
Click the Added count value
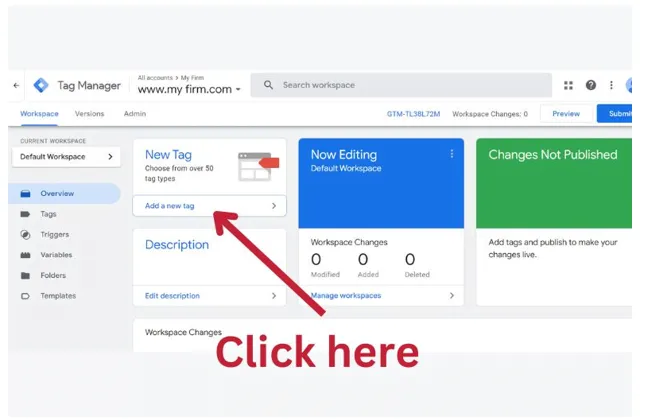tap(363, 260)
